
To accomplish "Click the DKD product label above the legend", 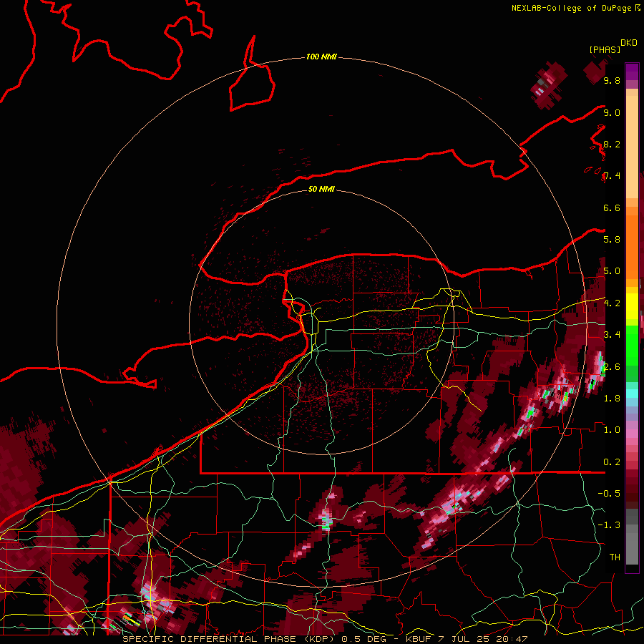I will click(x=629, y=43).
